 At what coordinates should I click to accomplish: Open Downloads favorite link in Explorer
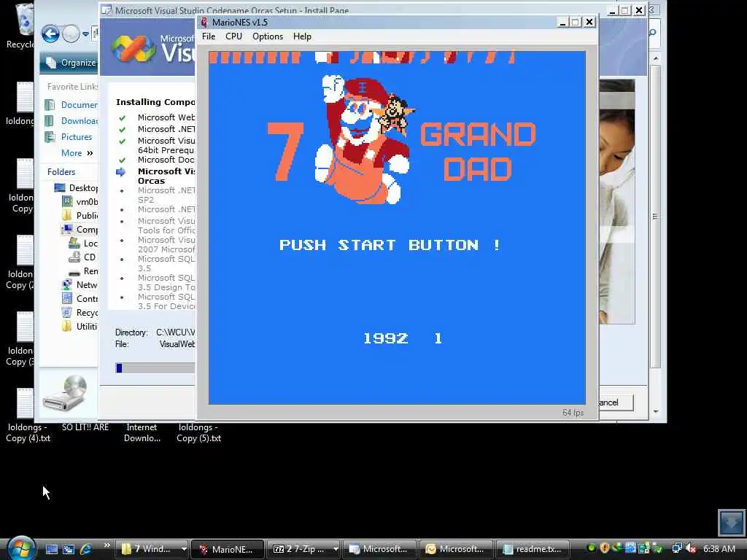[x=71, y=121]
